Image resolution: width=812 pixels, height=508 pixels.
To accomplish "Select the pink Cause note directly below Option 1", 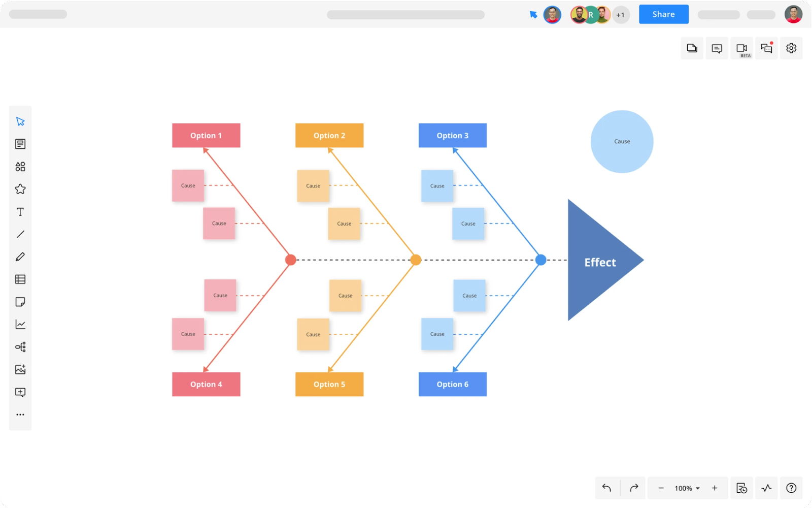I will 188,186.
